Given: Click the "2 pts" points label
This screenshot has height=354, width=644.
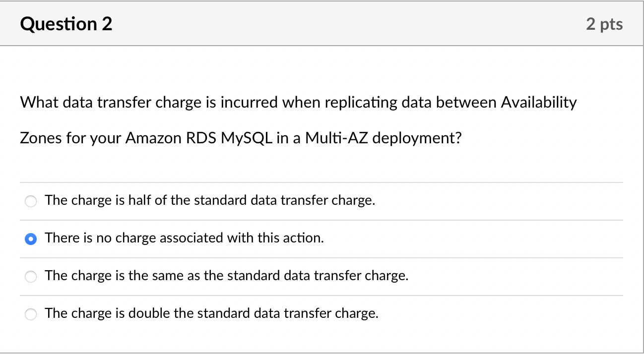Looking at the screenshot, I should click(x=604, y=24).
